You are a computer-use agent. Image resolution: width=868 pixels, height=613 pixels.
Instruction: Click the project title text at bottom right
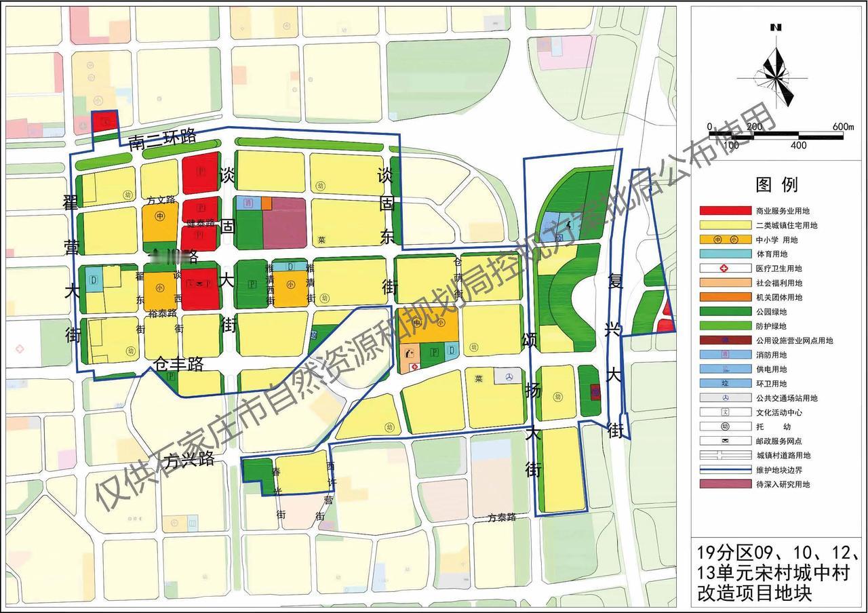click(778, 572)
